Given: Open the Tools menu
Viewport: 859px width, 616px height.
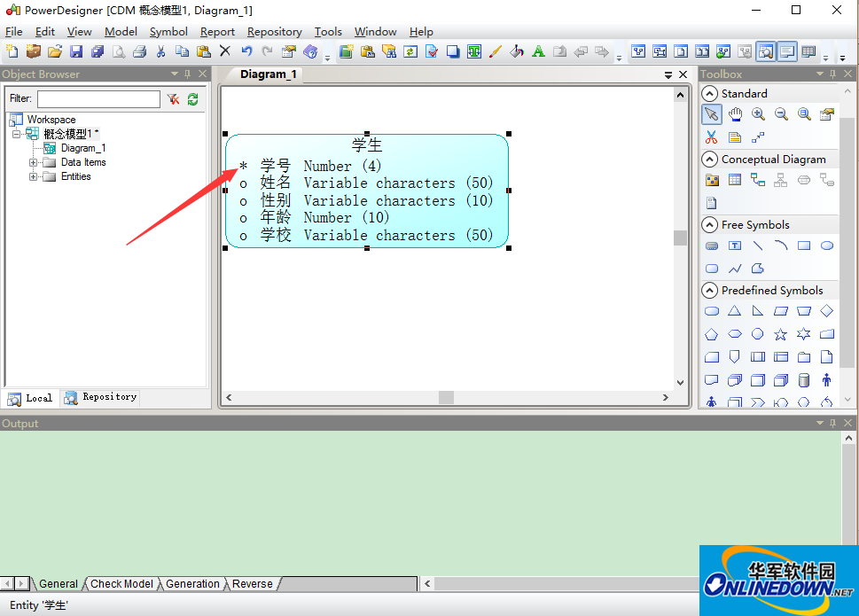Looking at the screenshot, I should [328, 32].
